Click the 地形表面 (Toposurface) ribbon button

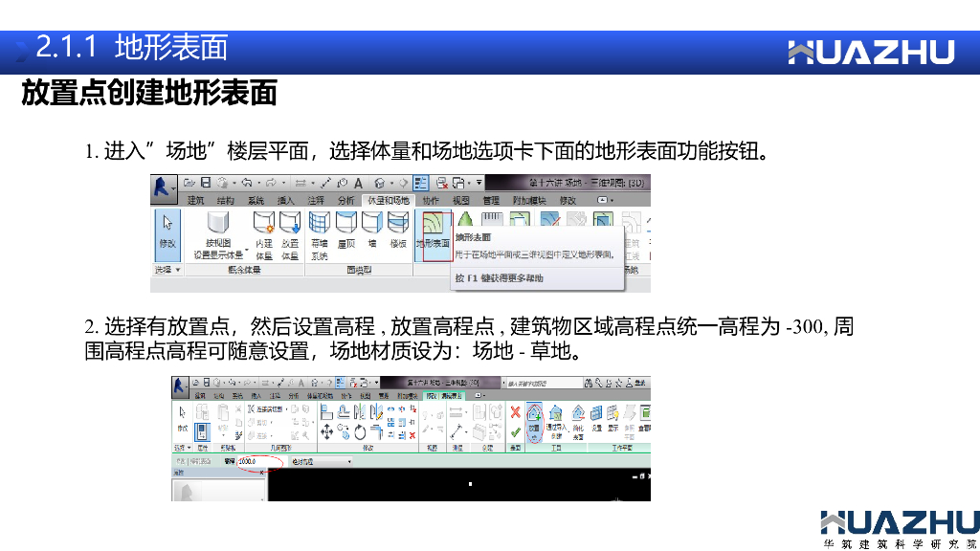[x=436, y=232]
